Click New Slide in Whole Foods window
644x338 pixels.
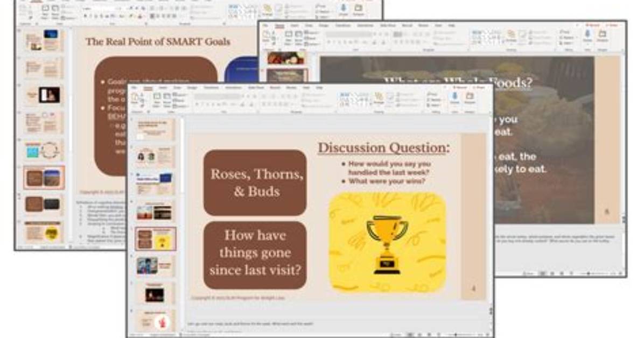(x=289, y=37)
